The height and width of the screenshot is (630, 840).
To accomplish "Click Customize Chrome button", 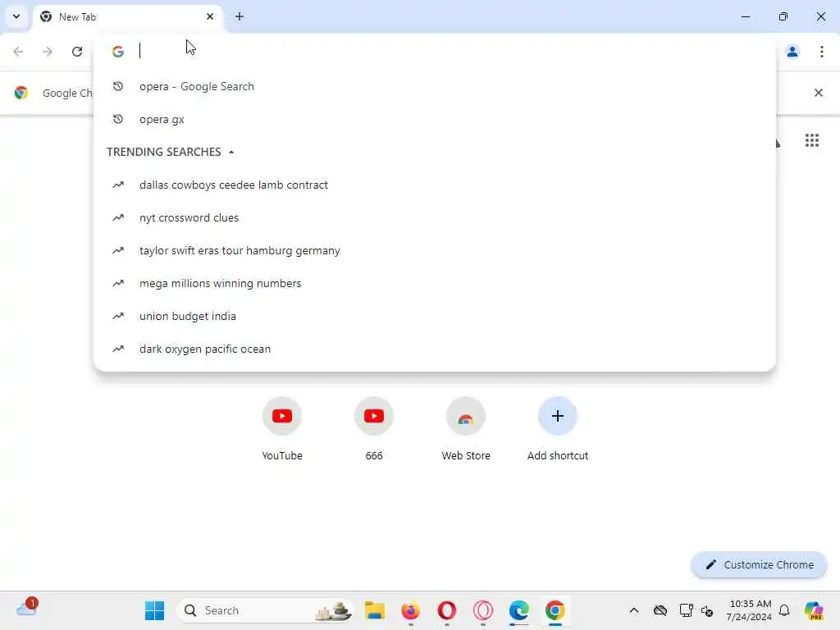I will coord(759,564).
